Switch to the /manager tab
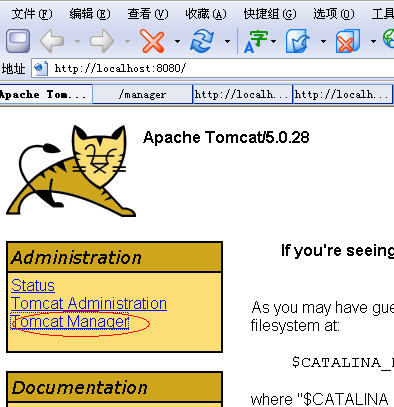 click(x=142, y=94)
